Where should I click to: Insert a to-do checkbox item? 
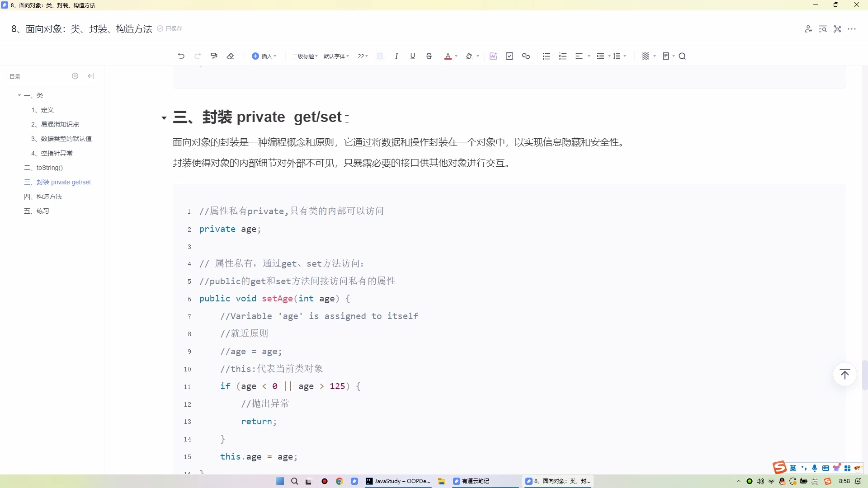[509, 56]
